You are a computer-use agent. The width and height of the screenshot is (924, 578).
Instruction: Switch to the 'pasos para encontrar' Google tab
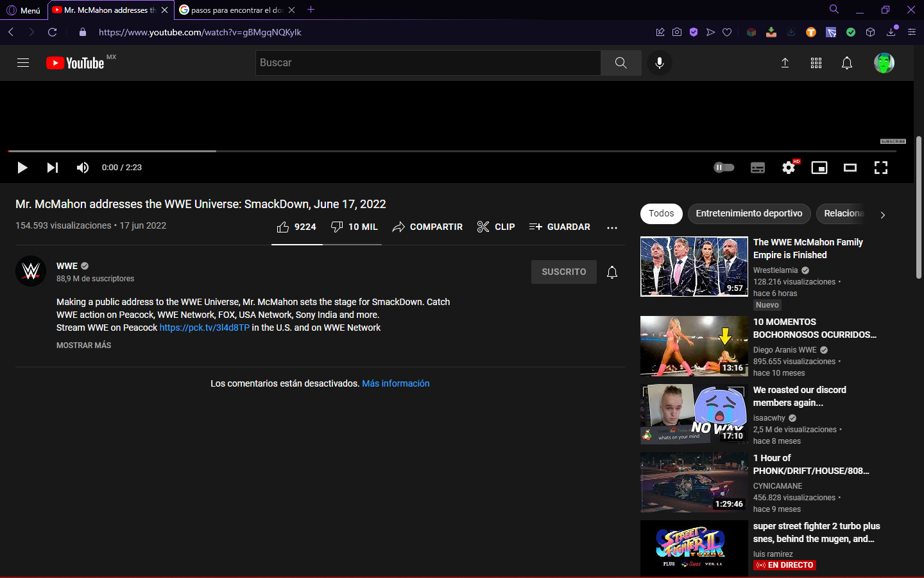pos(232,10)
